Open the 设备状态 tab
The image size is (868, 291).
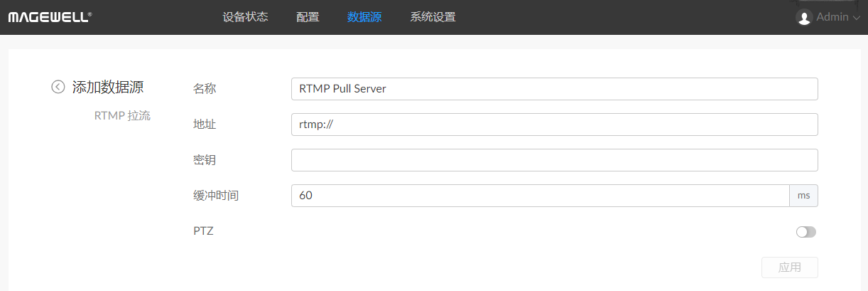[245, 17]
